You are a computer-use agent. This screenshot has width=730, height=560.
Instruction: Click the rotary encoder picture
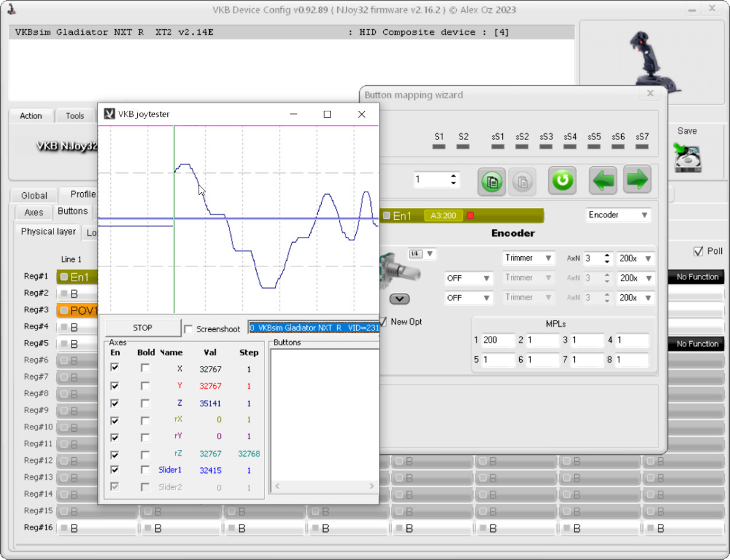tap(393, 268)
